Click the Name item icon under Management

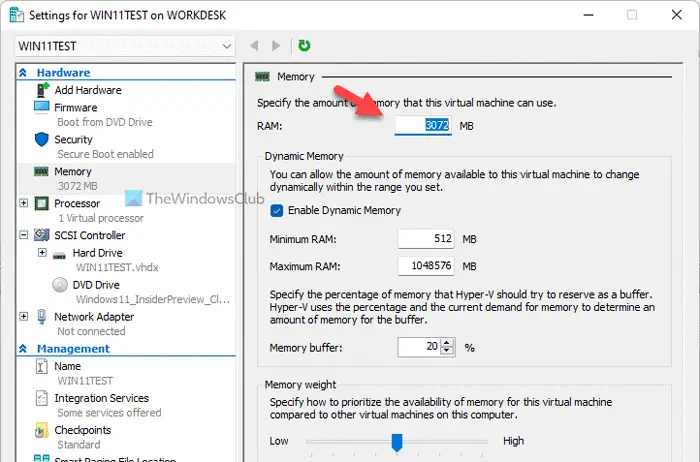[42, 366]
